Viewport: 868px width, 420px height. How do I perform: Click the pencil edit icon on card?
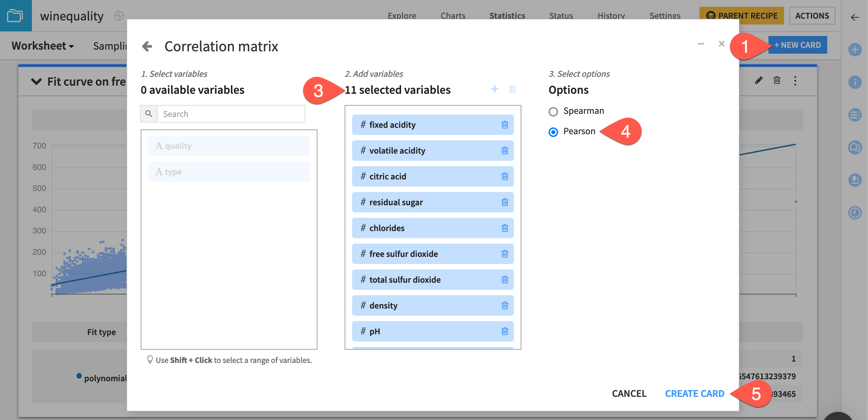coord(759,81)
